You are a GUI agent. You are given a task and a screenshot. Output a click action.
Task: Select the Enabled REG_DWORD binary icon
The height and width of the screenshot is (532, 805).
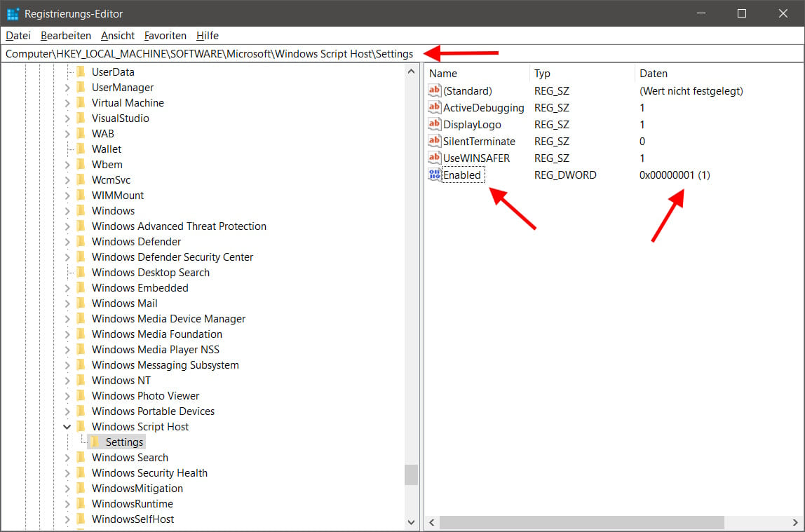(x=433, y=175)
